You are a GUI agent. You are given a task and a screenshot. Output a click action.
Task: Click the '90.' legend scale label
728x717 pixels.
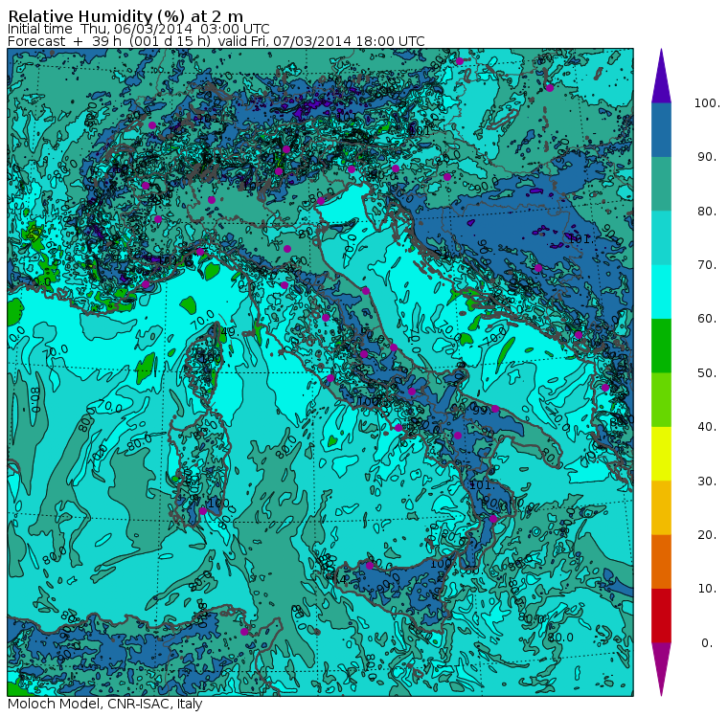tap(707, 157)
